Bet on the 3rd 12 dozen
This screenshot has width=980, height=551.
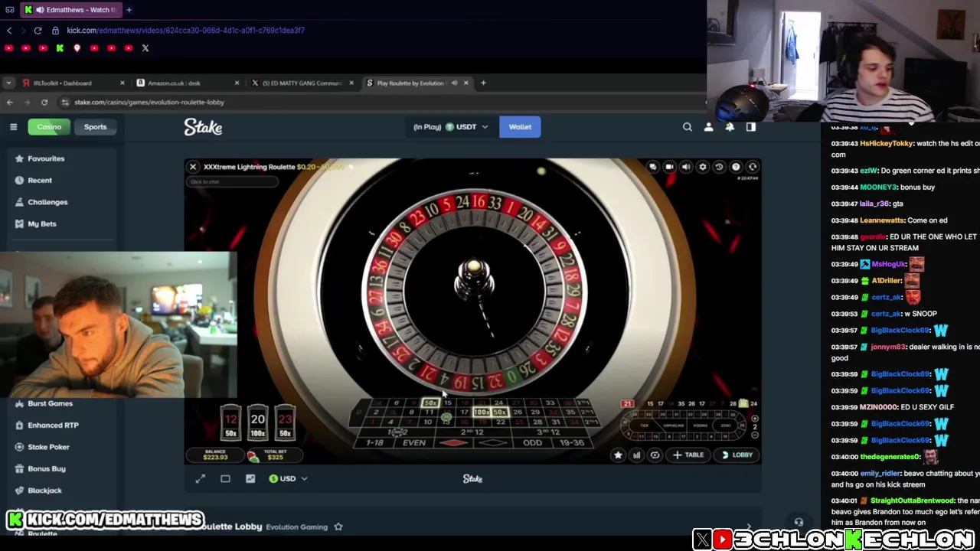pyautogui.click(x=547, y=432)
